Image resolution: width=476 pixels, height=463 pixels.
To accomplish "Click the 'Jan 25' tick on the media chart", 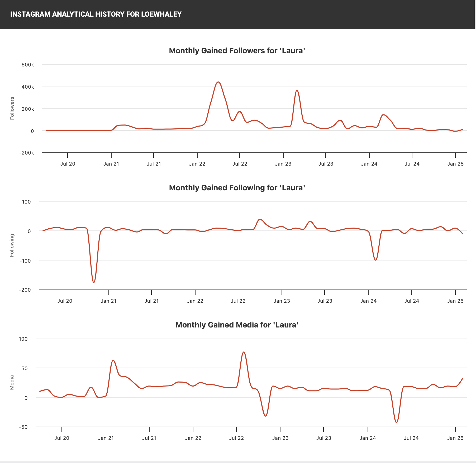I will [x=455, y=438].
